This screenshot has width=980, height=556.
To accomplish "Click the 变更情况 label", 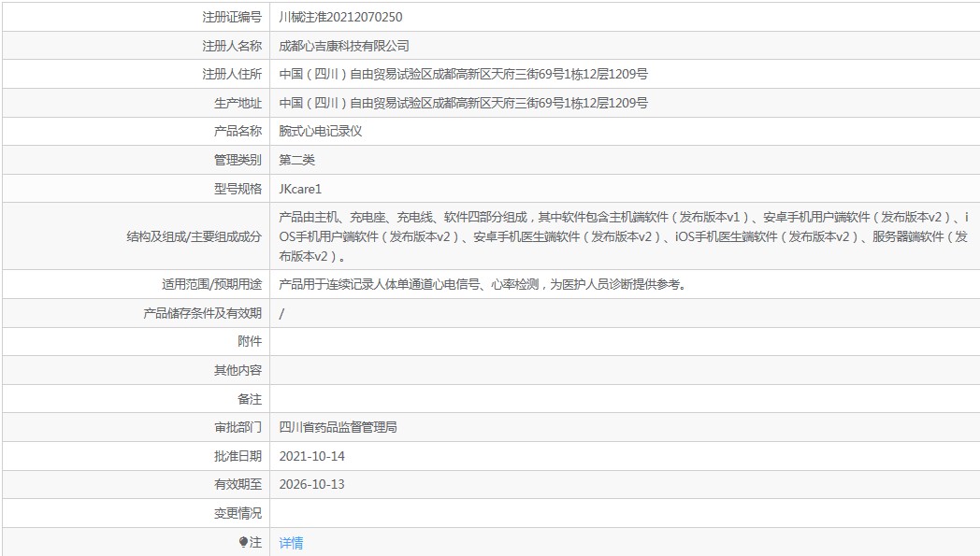I will [238, 513].
